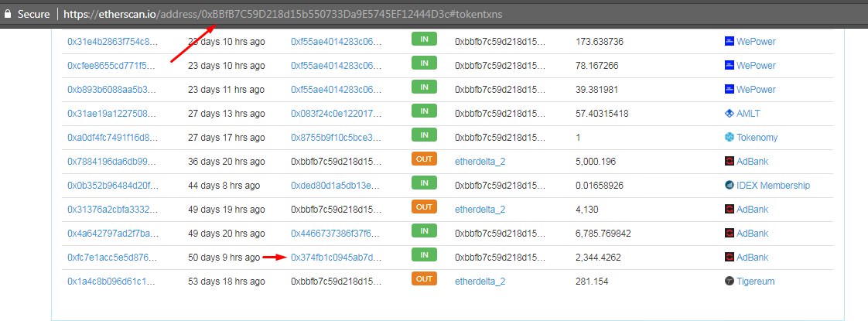This screenshot has width=868, height=321.
Task: Open transaction hash 0x31e4b2863f754c8...
Action: [x=112, y=42]
